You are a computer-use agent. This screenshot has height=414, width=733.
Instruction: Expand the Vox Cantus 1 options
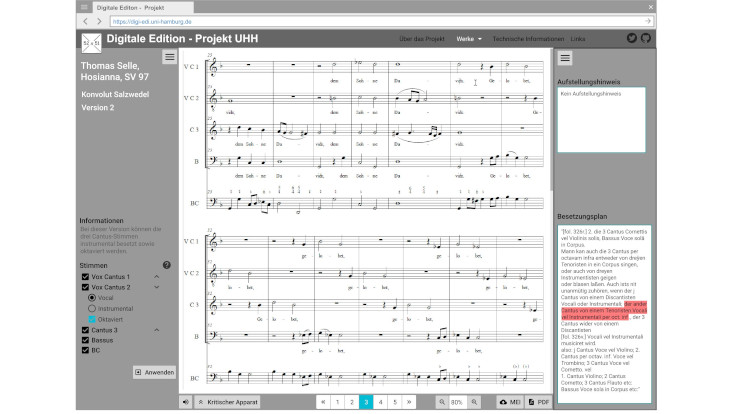click(x=157, y=277)
